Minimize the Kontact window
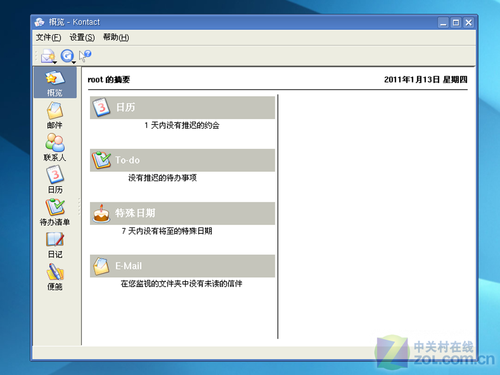This screenshot has width=500, height=375. [443, 23]
